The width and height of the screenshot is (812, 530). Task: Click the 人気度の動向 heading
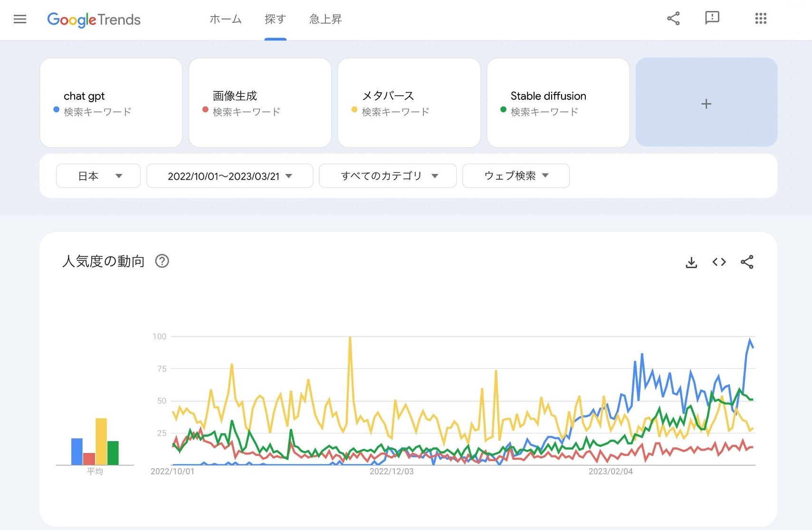click(103, 261)
